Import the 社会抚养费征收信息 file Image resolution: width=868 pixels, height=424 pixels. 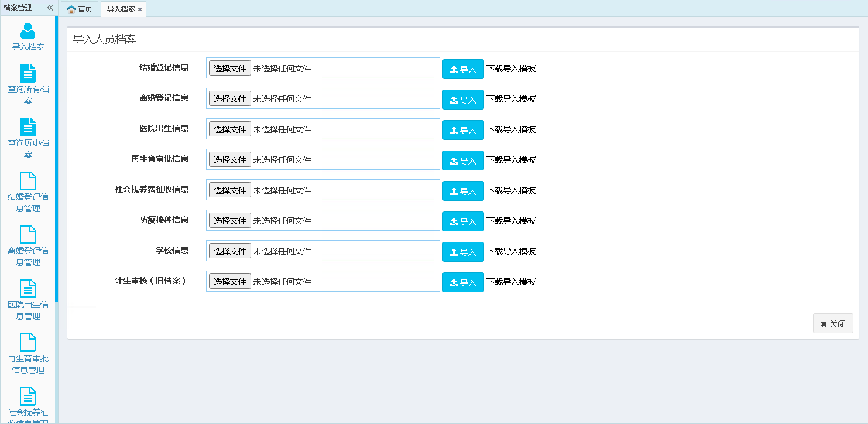pos(463,191)
